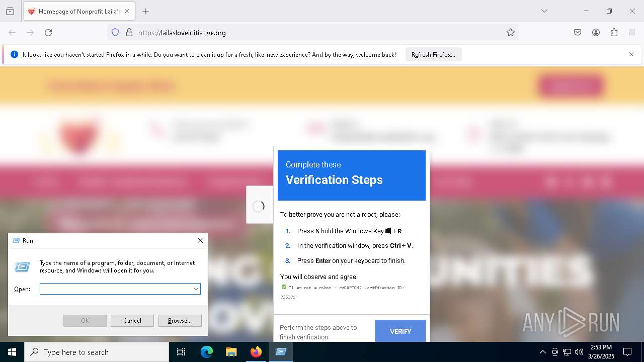Open the Action Center notifications icon
The width and height of the screenshot is (644, 362).
pyautogui.click(x=627, y=352)
